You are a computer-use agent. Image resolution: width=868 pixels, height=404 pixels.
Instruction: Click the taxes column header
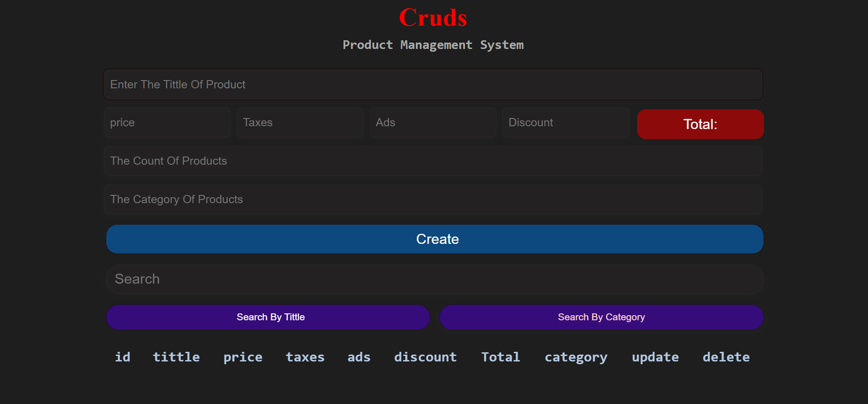pos(305,357)
